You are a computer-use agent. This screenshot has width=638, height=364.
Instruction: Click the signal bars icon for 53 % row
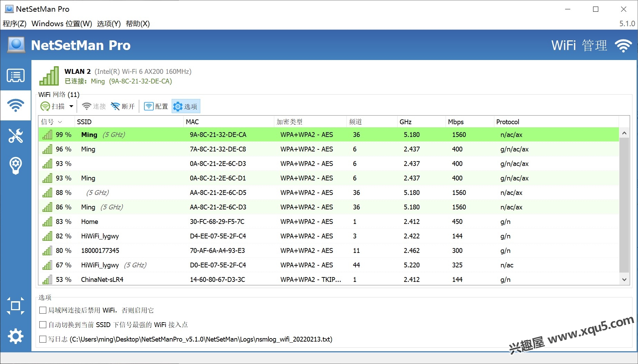pos(47,279)
